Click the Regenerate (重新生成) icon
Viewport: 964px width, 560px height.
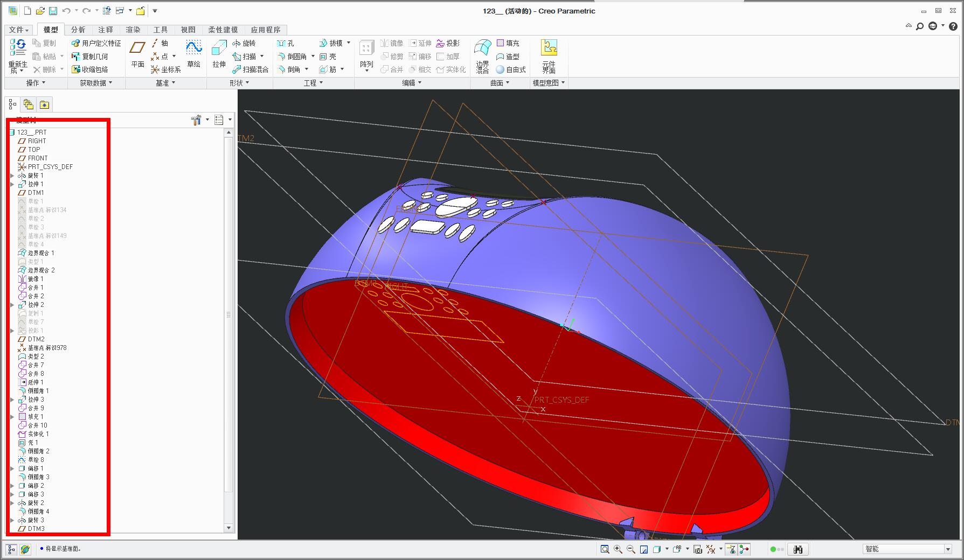click(x=18, y=47)
